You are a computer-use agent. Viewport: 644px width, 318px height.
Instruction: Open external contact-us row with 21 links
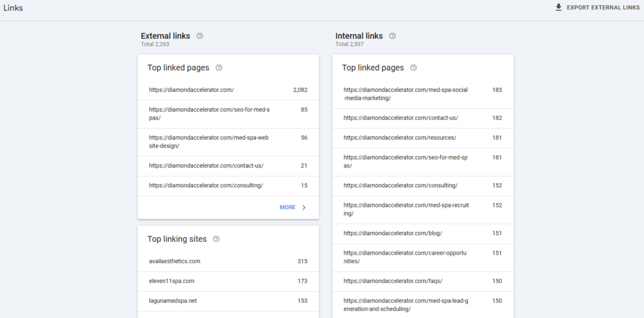[228, 166]
